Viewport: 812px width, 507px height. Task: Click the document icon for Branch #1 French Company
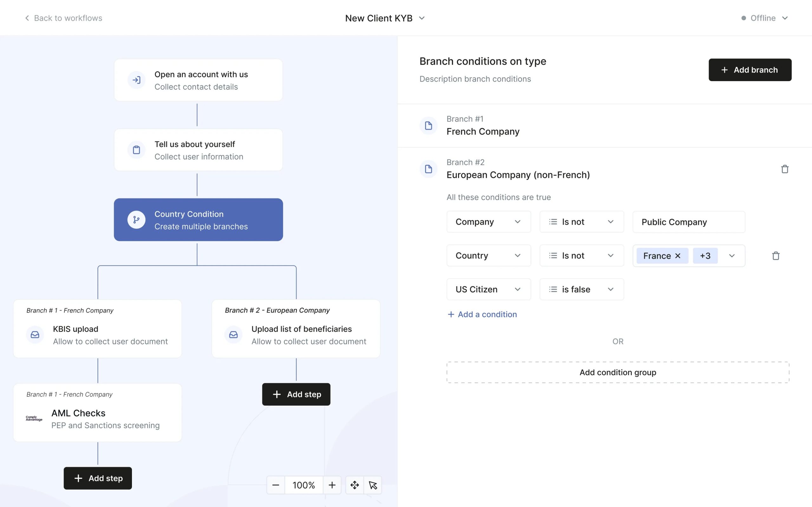point(429,125)
